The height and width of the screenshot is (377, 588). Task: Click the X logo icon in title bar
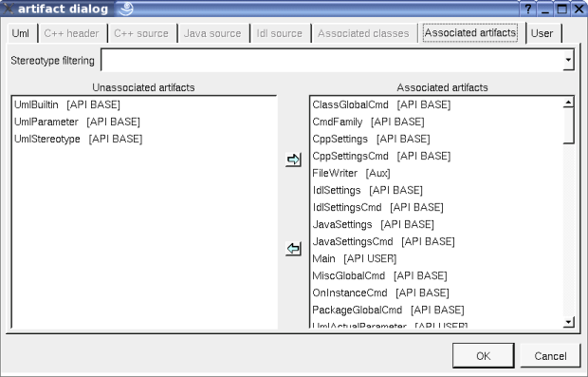pyautogui.click(x=9, y=9)
